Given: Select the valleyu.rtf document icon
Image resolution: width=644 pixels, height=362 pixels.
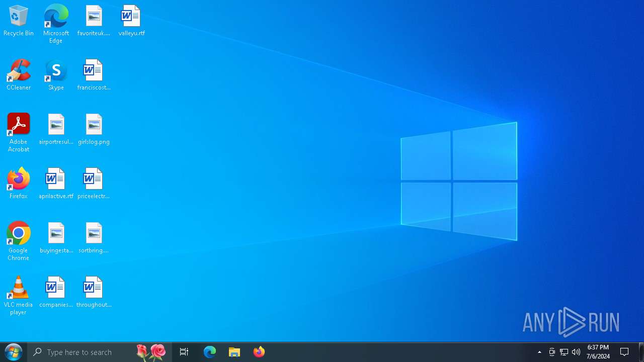Looking at the screenshot, I should click(x=131, y=21).
